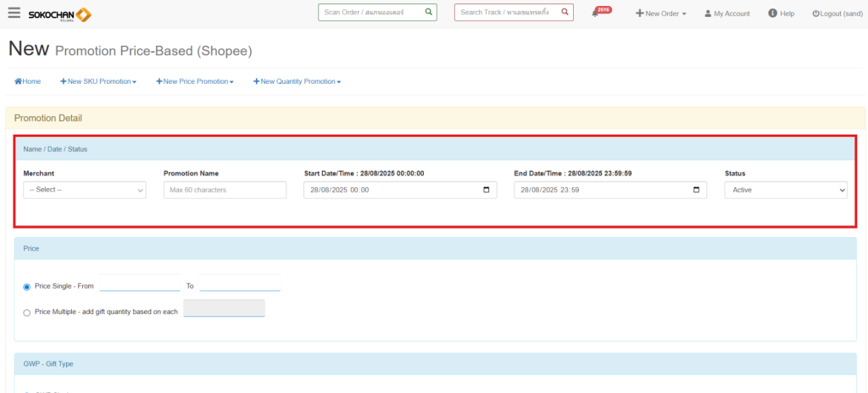Open the My Account link

727,14
